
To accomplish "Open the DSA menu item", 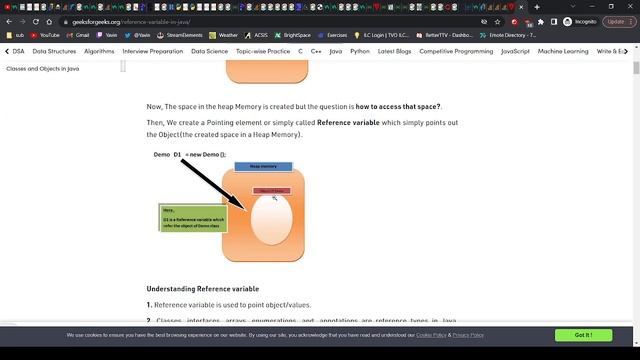I will (x=18, y=51).
